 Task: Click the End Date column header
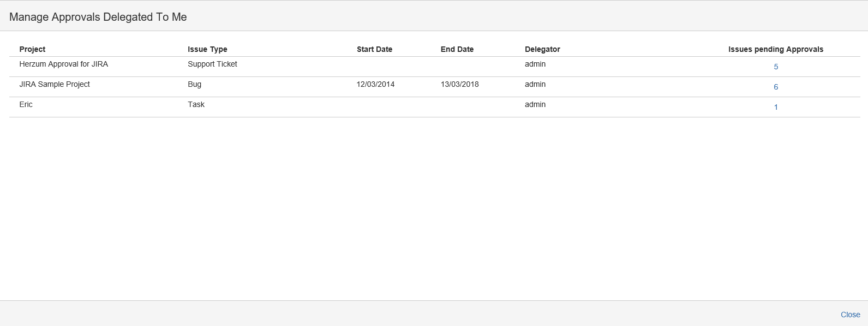click(457, 49)
